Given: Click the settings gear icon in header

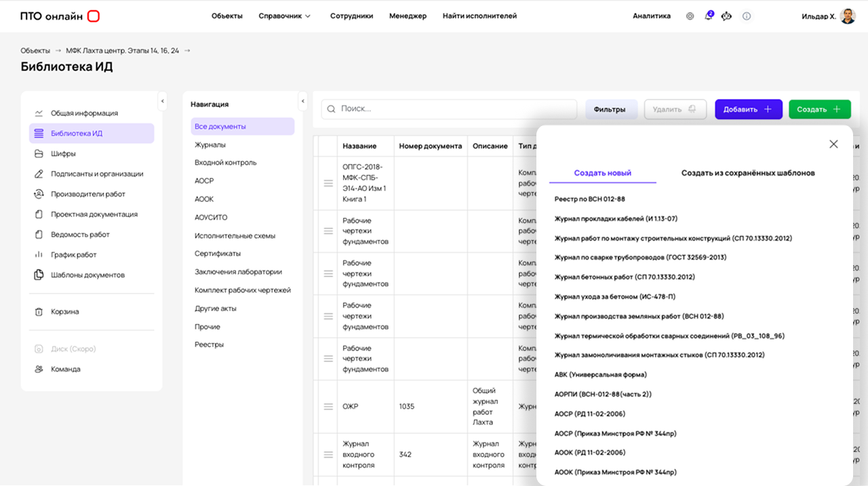Looking at the screenshot, I should pyautogui.click(x=690, y=16).
